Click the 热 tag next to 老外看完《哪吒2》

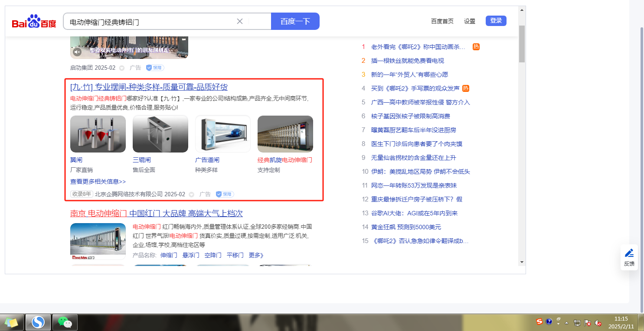click(476, 47)
